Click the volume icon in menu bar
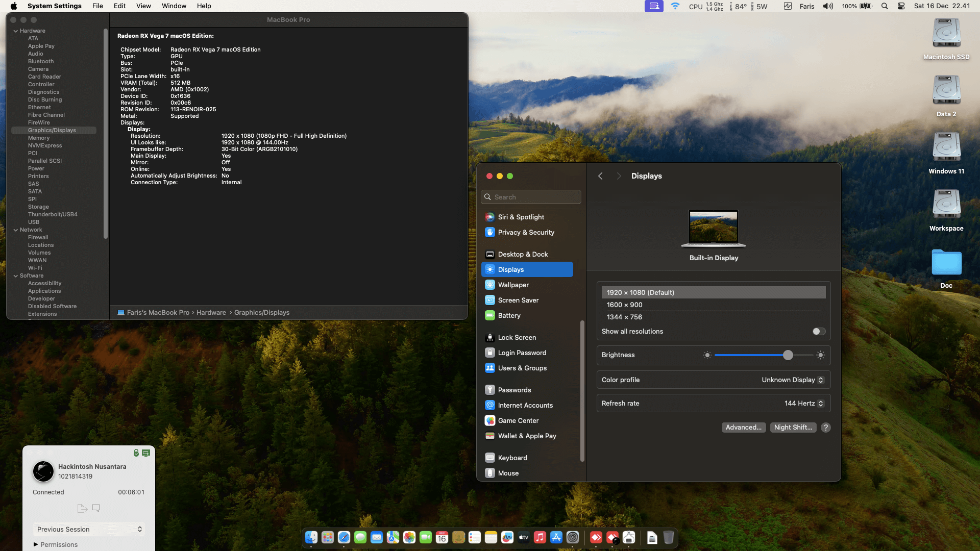The height and width of the screenshot is (551, 980). [x=828, y=6]
